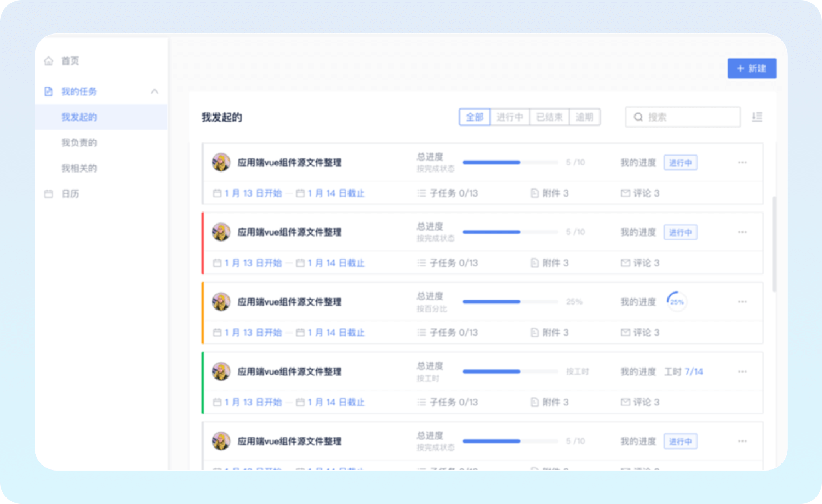Click the calendar icon beside 日历
This screenshot has height=504, width=822.
[49, 194]
